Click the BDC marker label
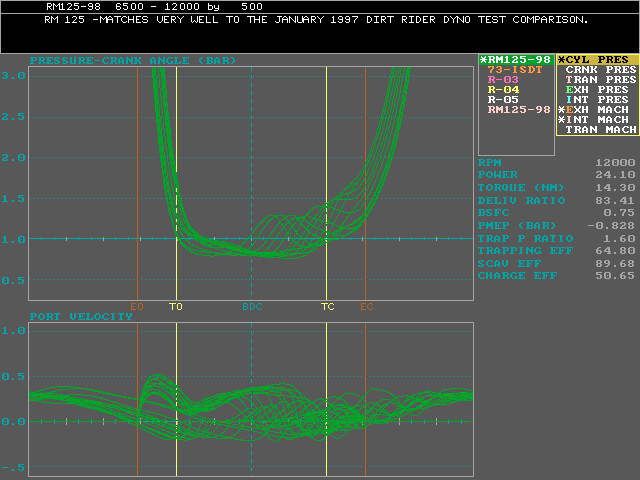Viewport: 640px width, 480px height. (x=252, y=307)
